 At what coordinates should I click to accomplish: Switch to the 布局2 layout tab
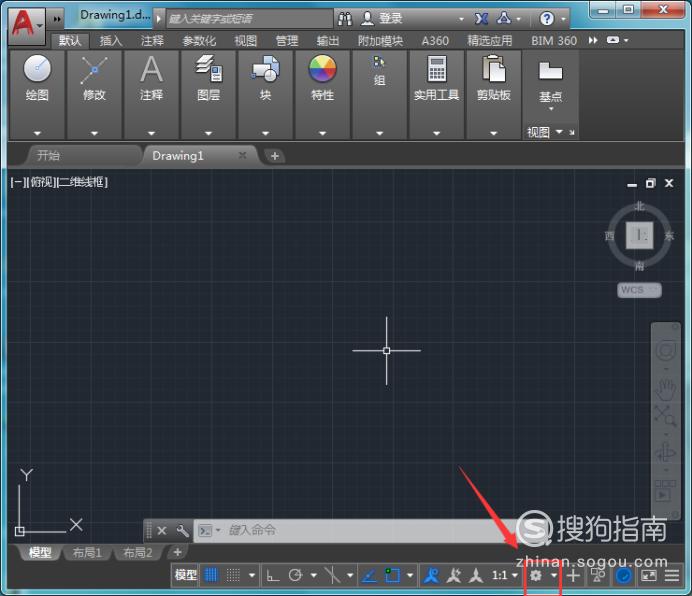pyautogui.click(x=138, y=552)
